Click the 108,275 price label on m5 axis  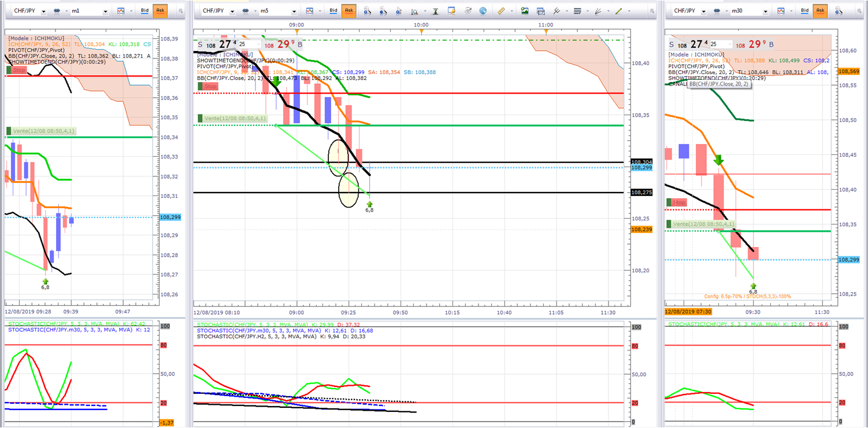click(x=641, y=192)
